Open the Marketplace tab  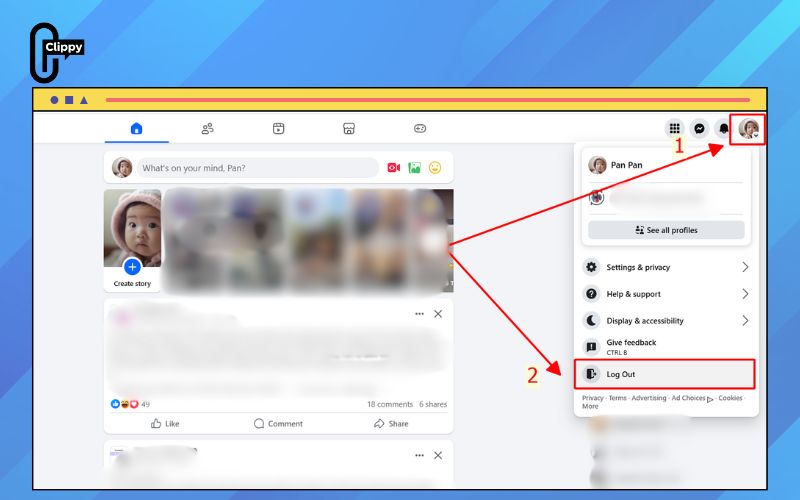pyautogui.click(x=349, y=129)
